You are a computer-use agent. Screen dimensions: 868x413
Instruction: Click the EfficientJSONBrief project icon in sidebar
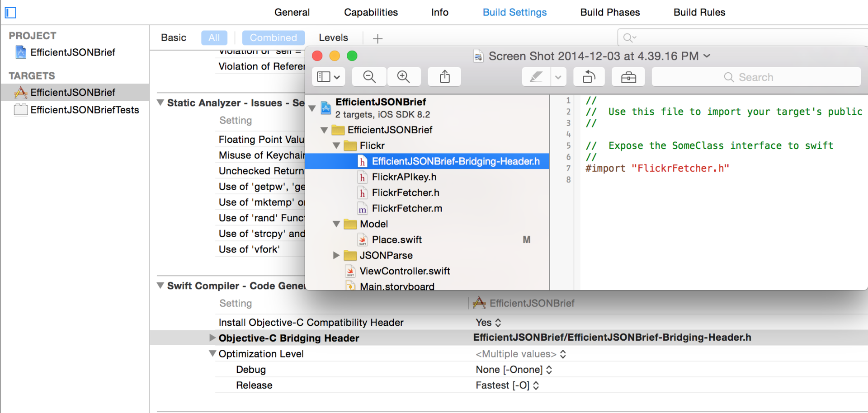(x=21, y=52)
